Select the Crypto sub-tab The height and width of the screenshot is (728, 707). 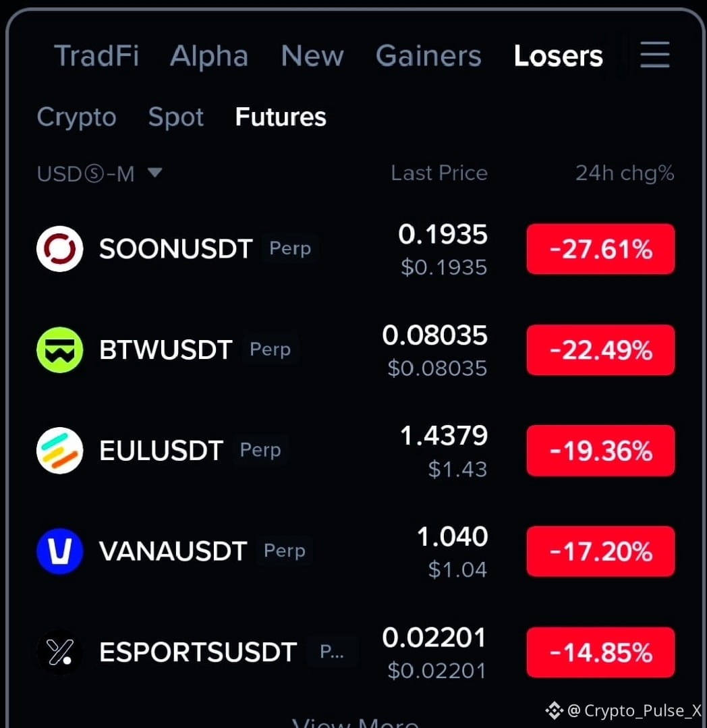point(77,117)
